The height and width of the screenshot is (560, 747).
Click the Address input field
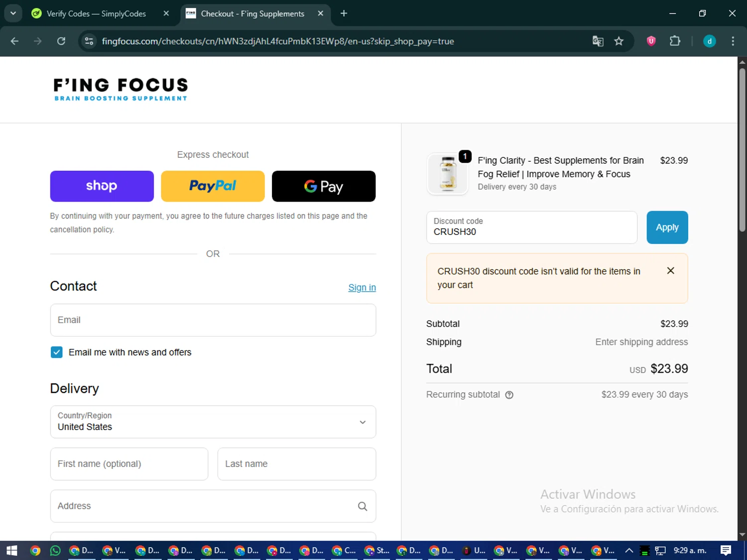coord(213,506)
